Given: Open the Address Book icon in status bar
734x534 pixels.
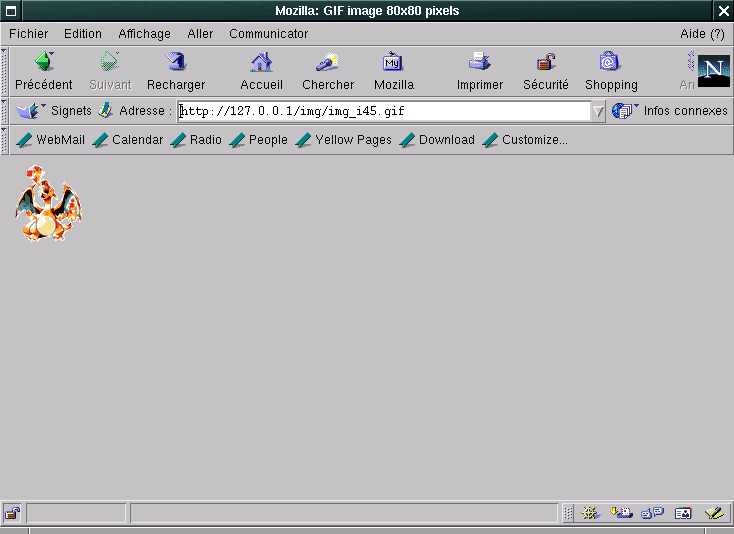Looking at the screenshot, I should pos(684,513).
